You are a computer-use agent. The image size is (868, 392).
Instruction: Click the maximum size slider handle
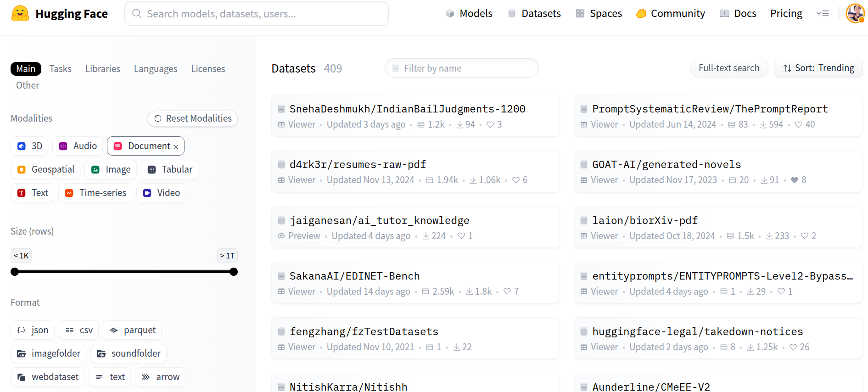point(234,272)
